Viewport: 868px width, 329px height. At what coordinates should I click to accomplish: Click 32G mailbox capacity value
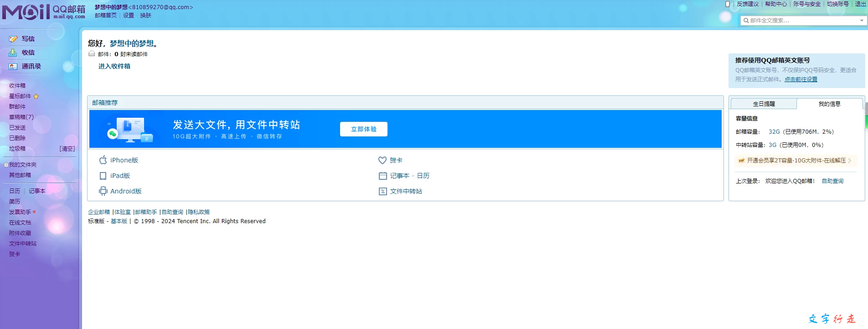click(x=774, y=132)
